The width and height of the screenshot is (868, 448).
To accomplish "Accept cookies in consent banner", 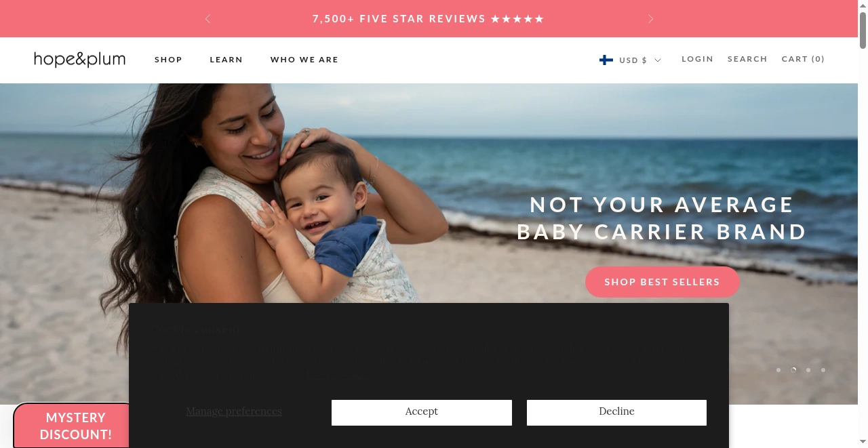I will pos(422,412).
